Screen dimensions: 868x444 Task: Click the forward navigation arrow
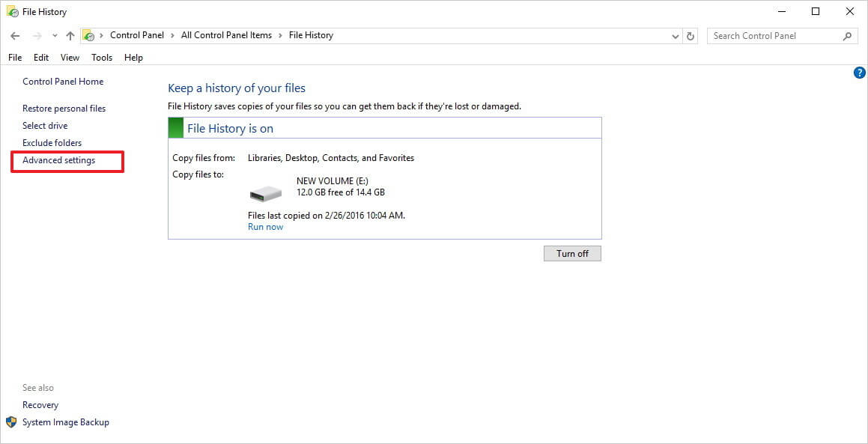coord(37,36)
